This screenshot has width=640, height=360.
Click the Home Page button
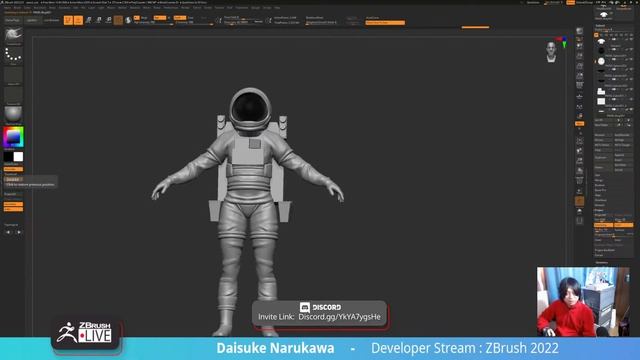click(x=13, y=20)
